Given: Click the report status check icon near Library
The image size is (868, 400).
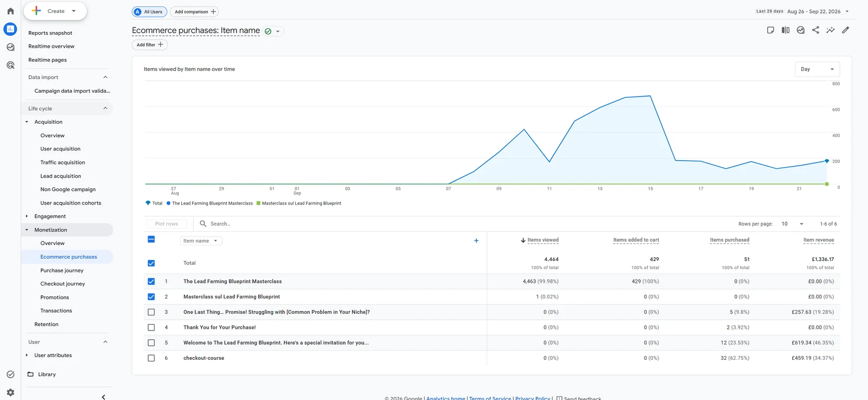Looking at the screenshot, I should (x=10, y=374).
